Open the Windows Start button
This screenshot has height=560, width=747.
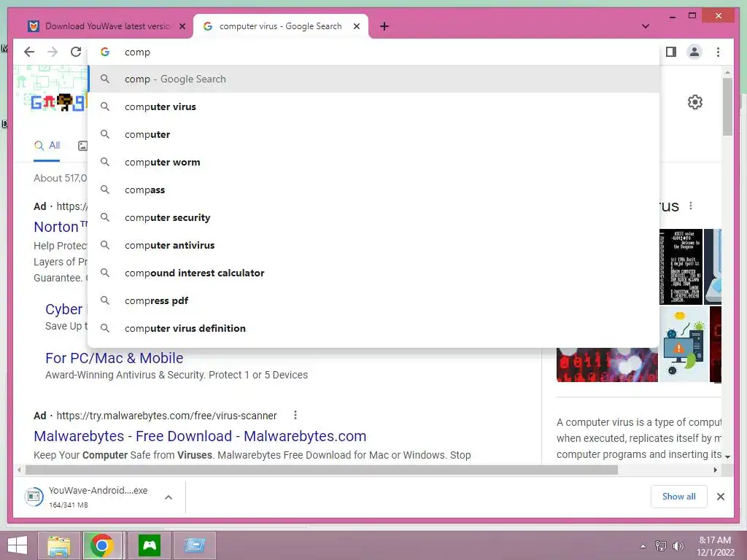[x=18, y=545]
